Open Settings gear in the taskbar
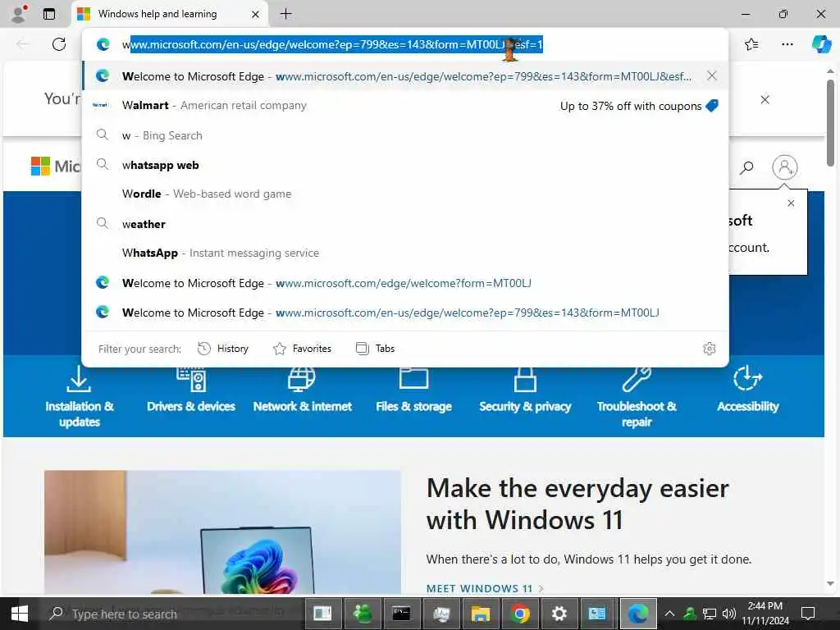The width and height of the screenshot is (840, 630). coord(559,614)
